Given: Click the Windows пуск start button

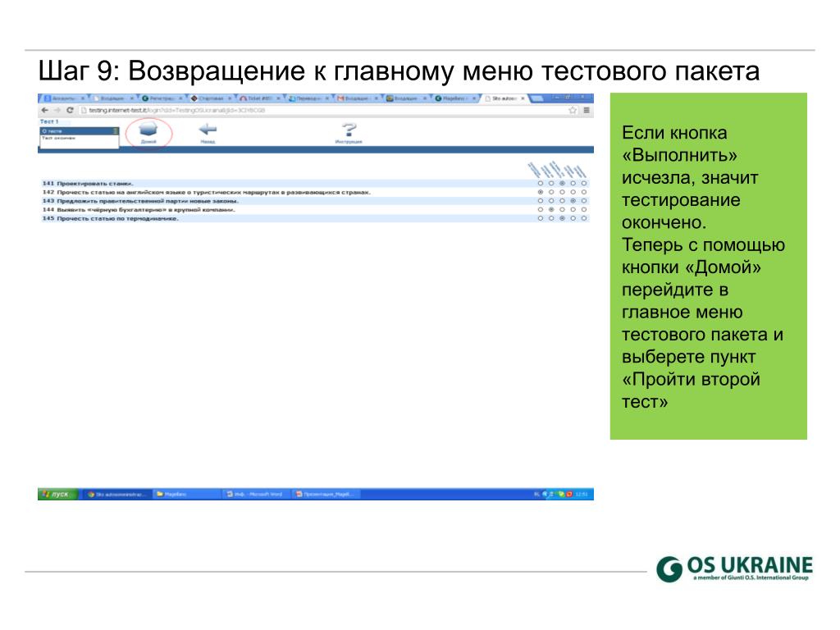Looking at the screenshot, I should tap(58, 494).
